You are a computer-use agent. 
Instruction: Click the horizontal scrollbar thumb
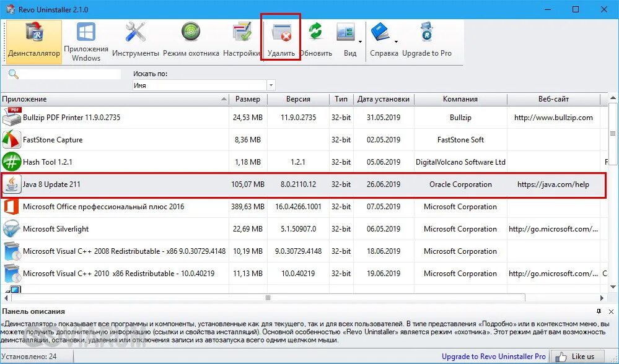(x=268, y=298)
